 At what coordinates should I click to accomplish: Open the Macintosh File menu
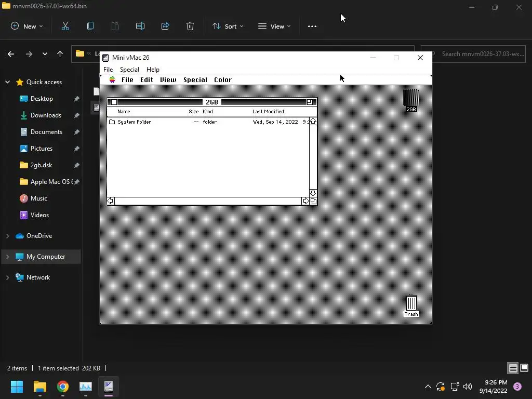tap(127, 79)
